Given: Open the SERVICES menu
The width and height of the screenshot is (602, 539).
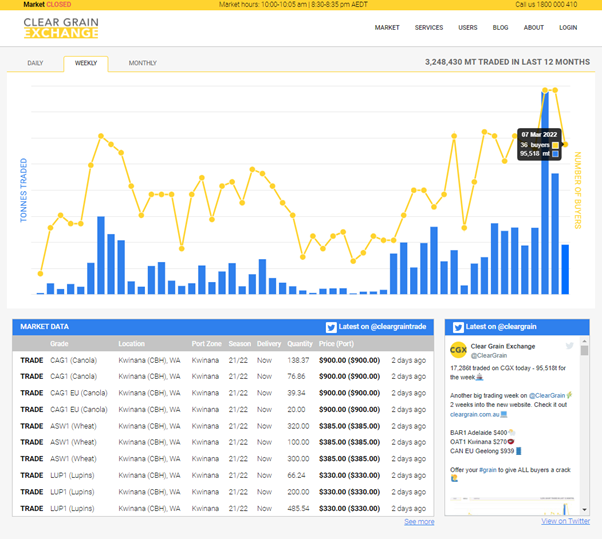Looking at the screenshot, I should click(x=429, y=28).
